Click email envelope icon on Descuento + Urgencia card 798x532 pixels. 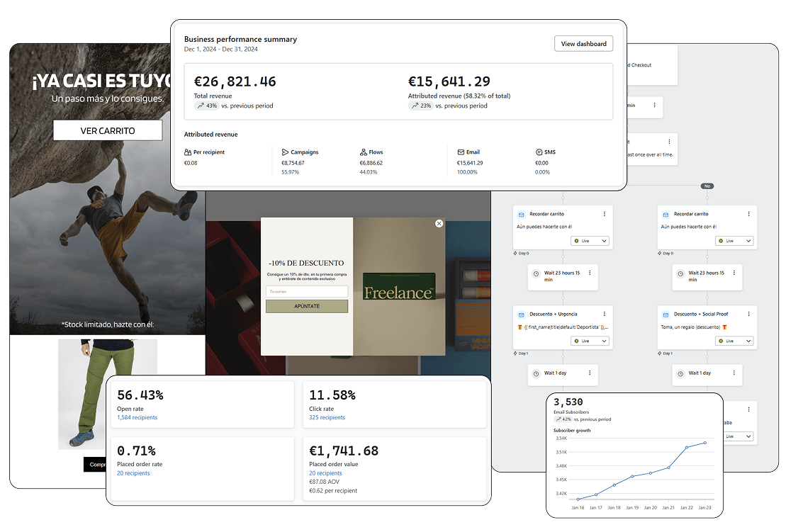(521, 315)
